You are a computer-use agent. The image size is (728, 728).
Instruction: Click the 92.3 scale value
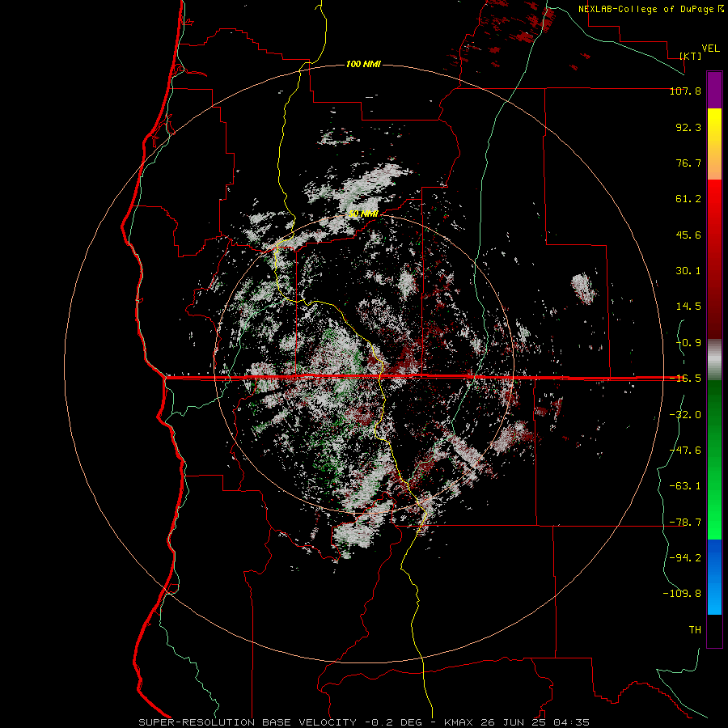[x=688, y=127]
